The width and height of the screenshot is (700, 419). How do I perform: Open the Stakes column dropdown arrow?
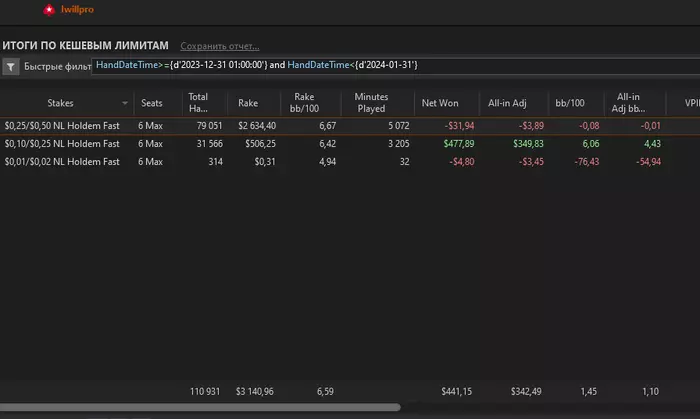[126, 103]
